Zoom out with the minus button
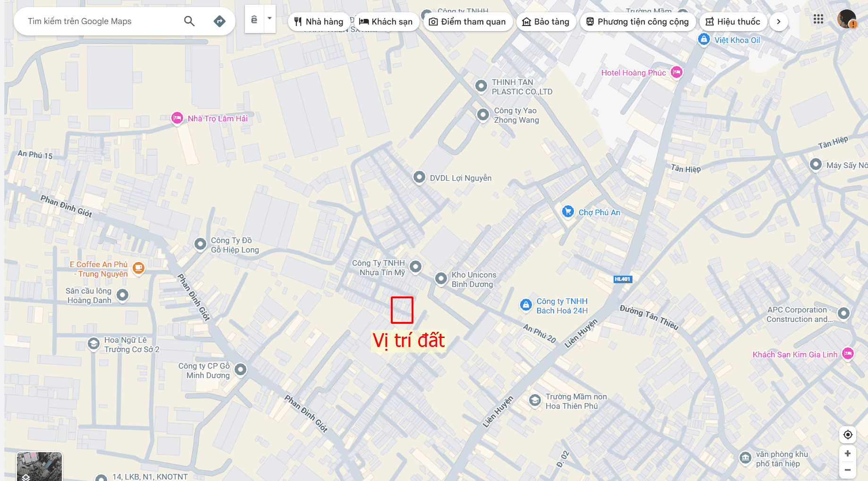 pos(848,470)
